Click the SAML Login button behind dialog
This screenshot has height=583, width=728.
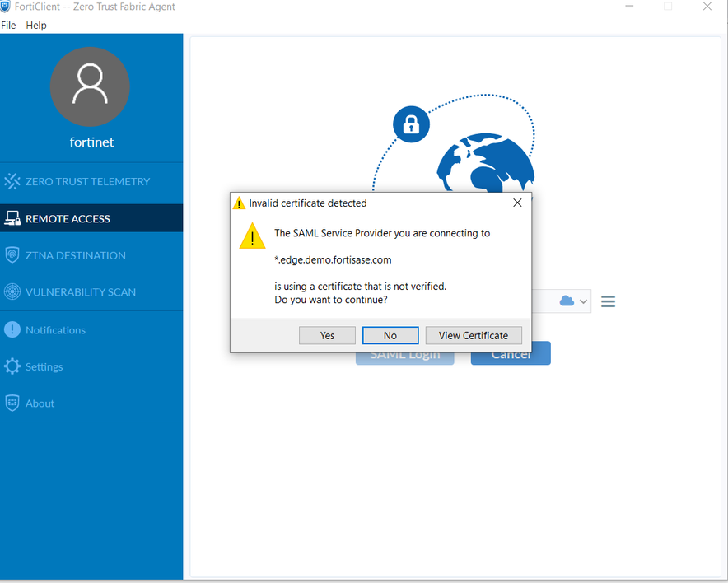(405, 358)
